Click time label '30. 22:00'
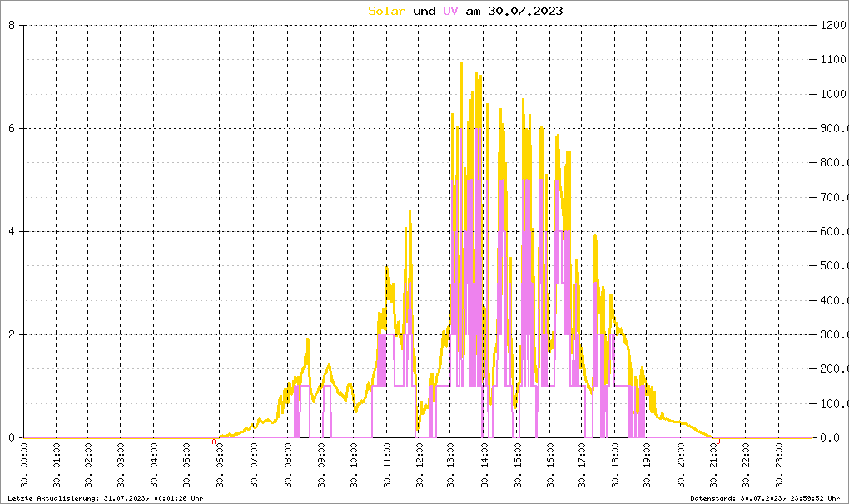 coord(746,465)
